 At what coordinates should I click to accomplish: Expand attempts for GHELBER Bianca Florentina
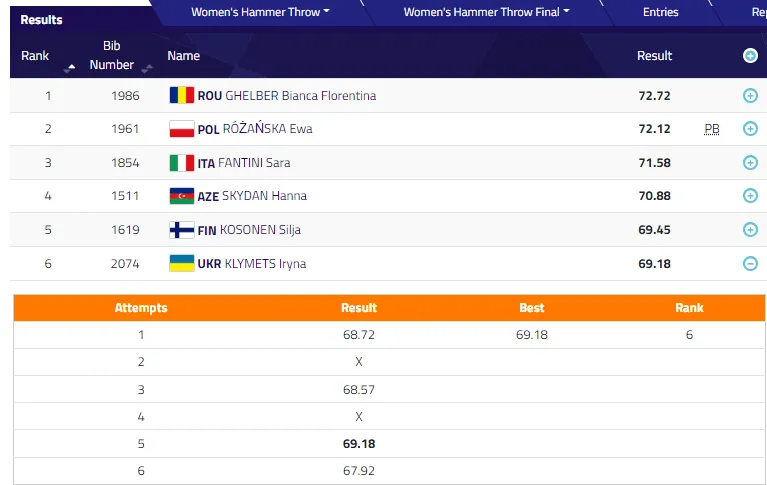[x=750, y=96]
